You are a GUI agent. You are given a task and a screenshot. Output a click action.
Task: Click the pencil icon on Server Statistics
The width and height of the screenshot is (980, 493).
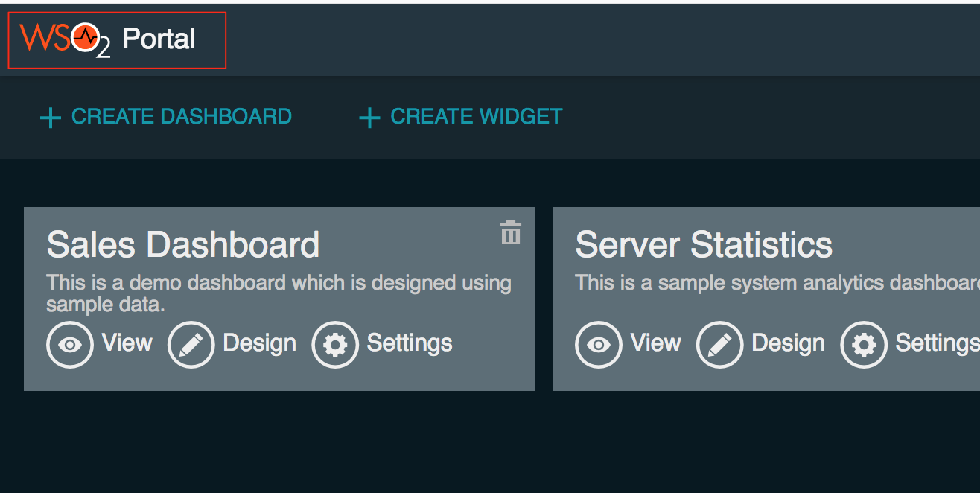pos(719,344)
